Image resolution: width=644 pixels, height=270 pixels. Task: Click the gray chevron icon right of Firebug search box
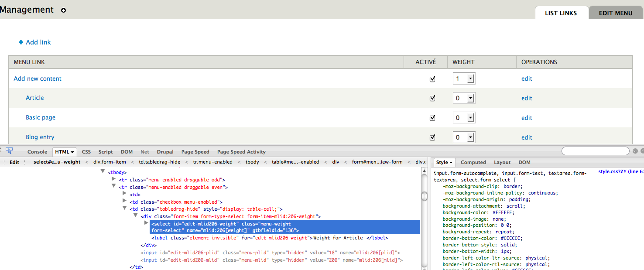click(x=635, y=151)
